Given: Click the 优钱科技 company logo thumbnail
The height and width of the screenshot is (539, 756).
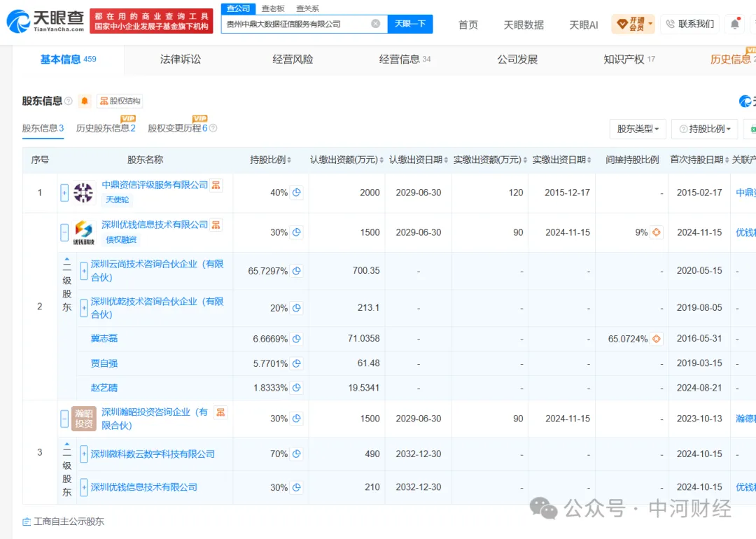Looking at the screenshot, I should click(83, 232).
